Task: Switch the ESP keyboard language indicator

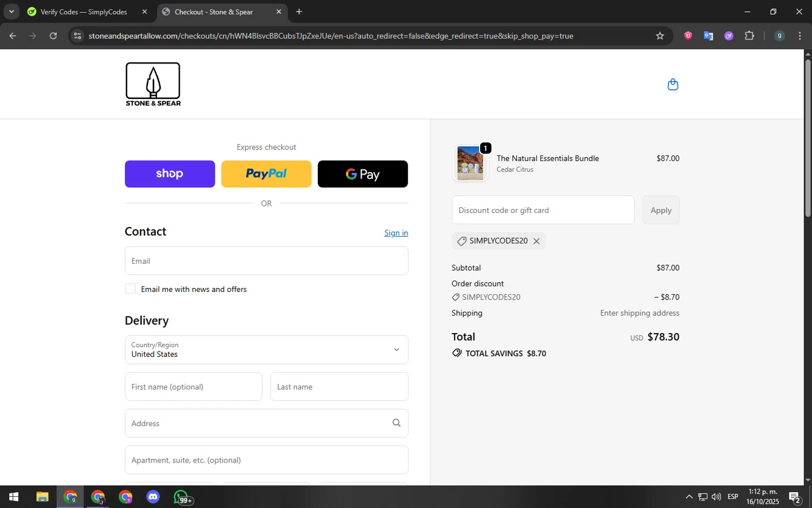Action: [733, 497]
